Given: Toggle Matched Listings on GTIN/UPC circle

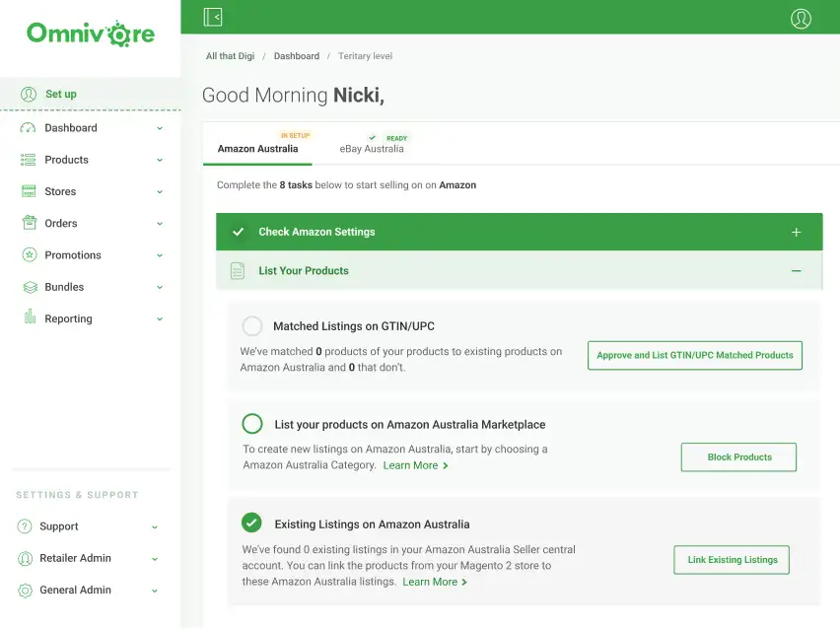Looking at the screenshot, I should coord(251,325).
